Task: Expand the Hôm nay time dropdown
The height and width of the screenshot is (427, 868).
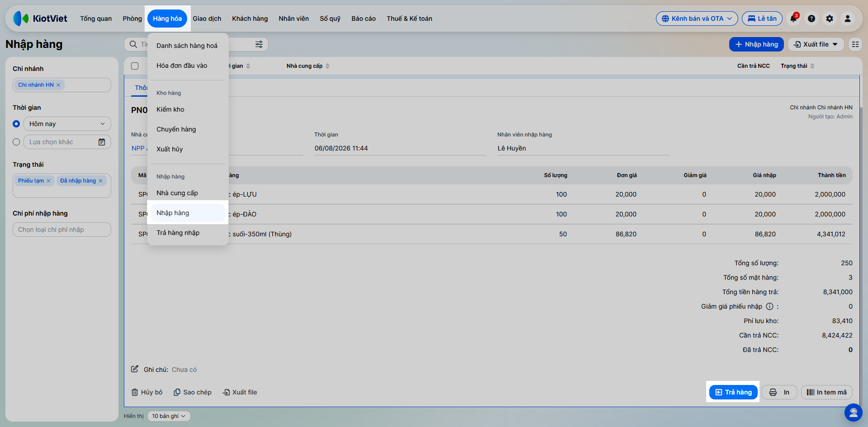Action: tap(67, 124)
